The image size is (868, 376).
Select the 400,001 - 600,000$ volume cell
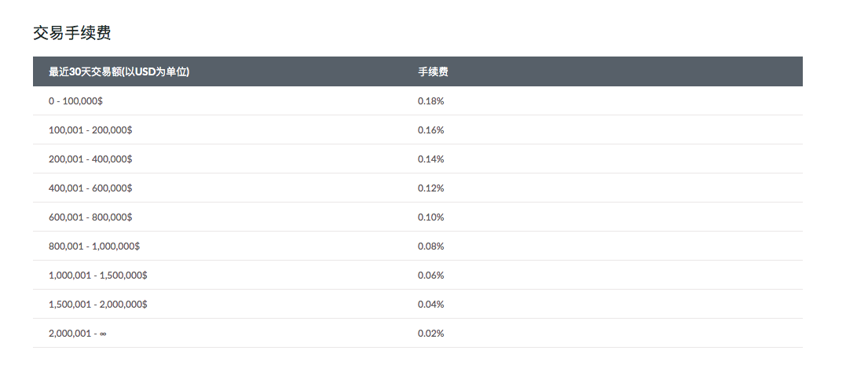pyautogui.click(x=90, y=188)
